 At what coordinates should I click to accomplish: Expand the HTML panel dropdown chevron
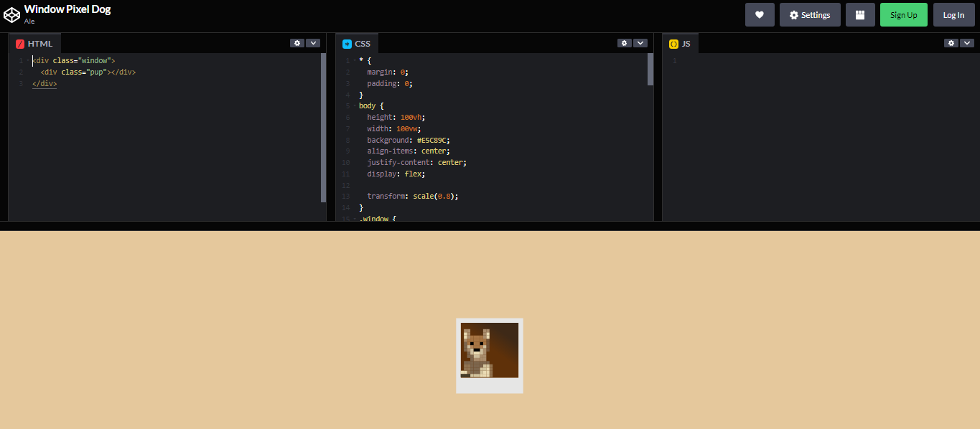pos(313,42)
